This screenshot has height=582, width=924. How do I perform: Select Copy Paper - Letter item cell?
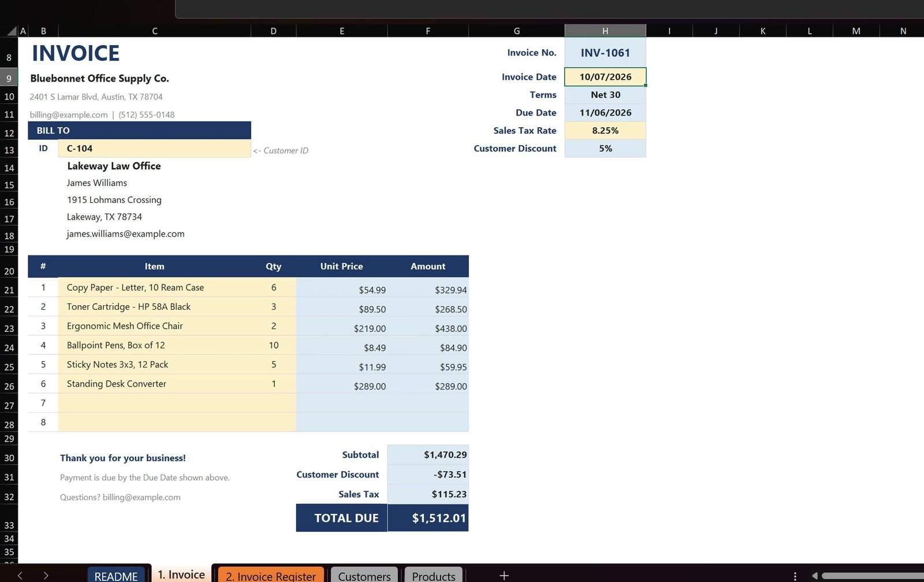point(154,287)
